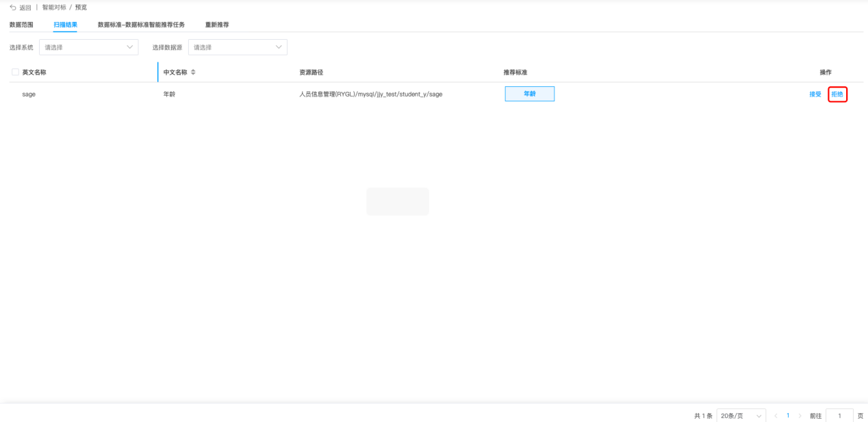Select page number 1 in pagination
This screenshot has width=868, height=422.
tap(788, 416)
